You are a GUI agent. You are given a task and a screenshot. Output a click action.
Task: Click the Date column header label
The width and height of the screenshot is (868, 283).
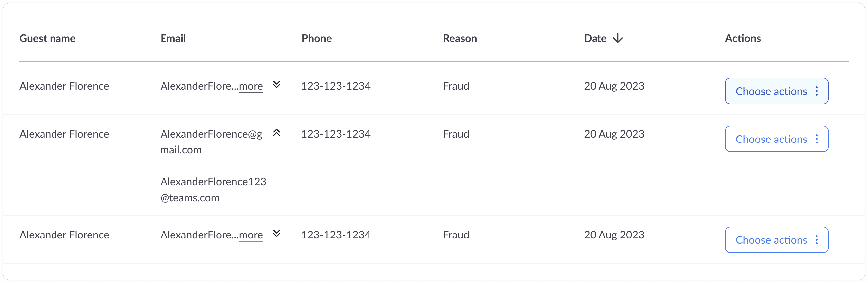click(596, 38)
